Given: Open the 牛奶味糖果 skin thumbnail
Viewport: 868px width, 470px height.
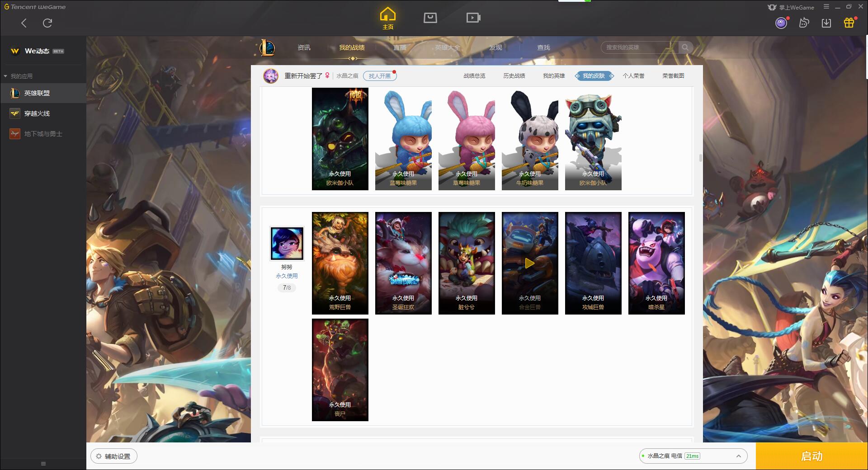Looking at the screenshot, I should [x=530, y=139].
